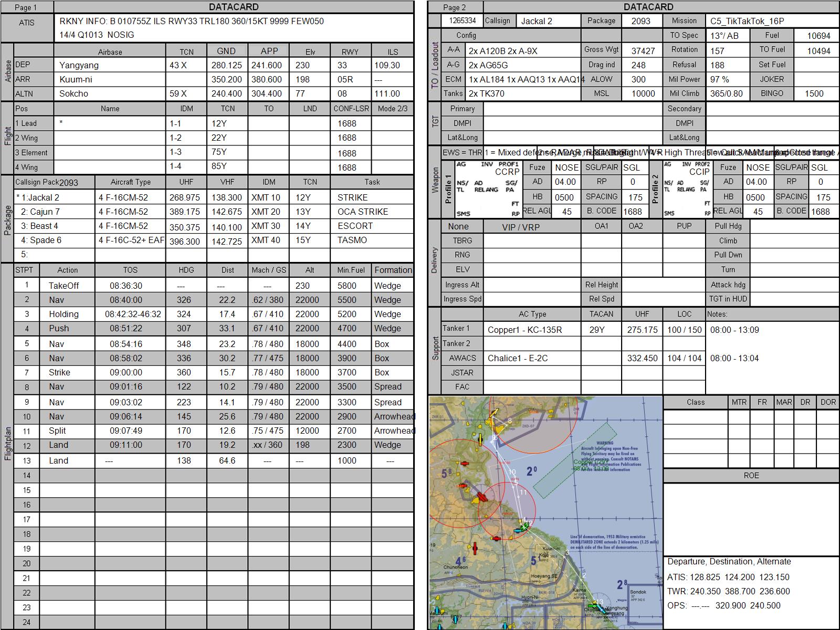Click AWACS UHF 332.450
Screen dimensions: 840x630
643,358
